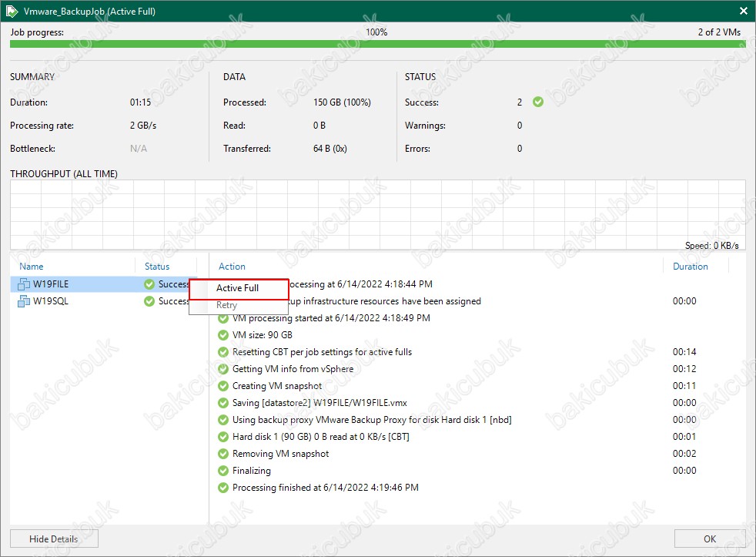Click the W19FILE success status icon
The image size is (756, 557).
point(149,284)
